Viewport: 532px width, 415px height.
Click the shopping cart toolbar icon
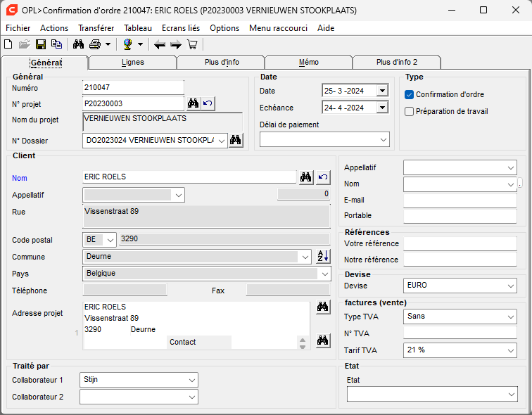pos(192,44)
